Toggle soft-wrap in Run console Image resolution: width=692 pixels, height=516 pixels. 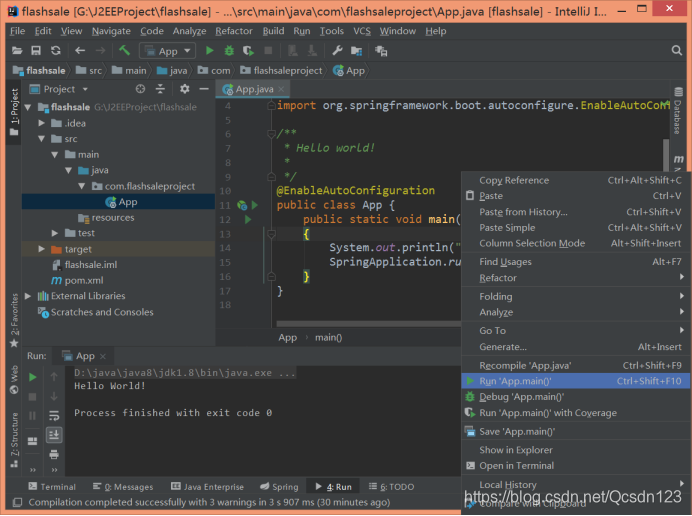[54, 416]
